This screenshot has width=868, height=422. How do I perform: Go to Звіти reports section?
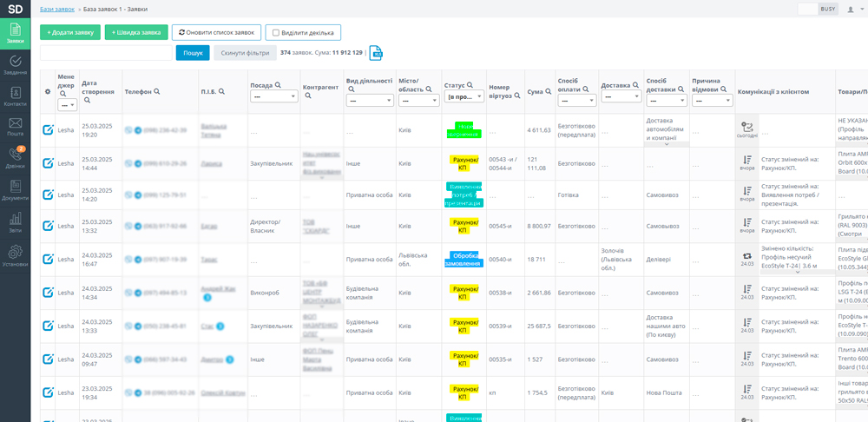point(15,221)
